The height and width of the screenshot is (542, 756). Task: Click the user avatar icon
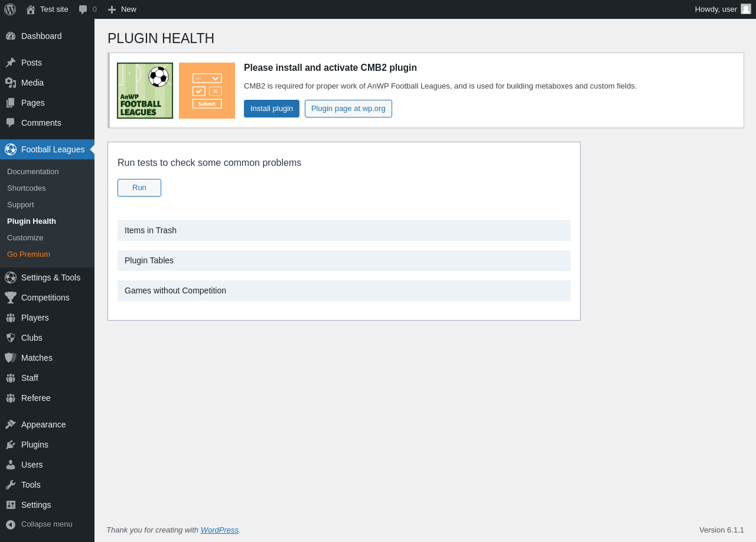pyautogui.click(x=746, y=9)
